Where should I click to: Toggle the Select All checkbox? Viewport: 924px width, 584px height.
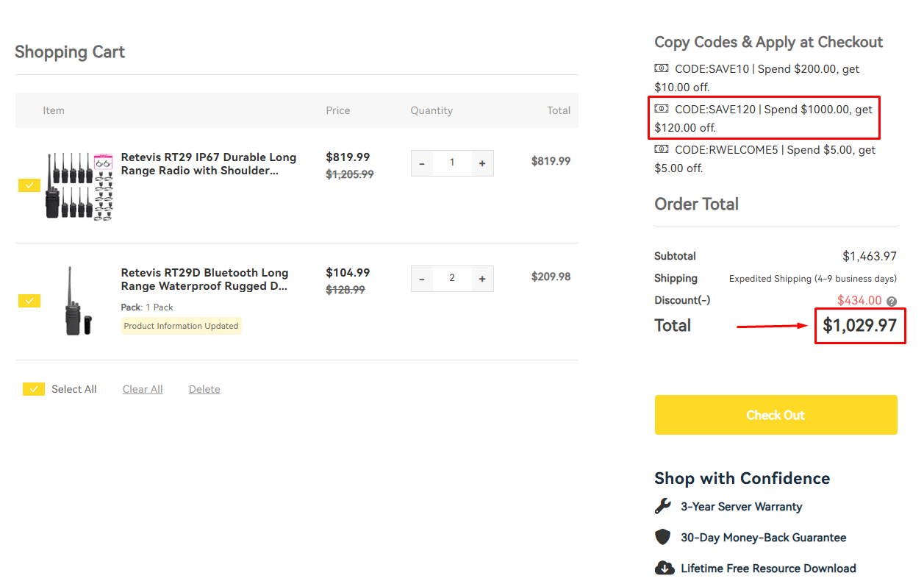coord(34,389)
